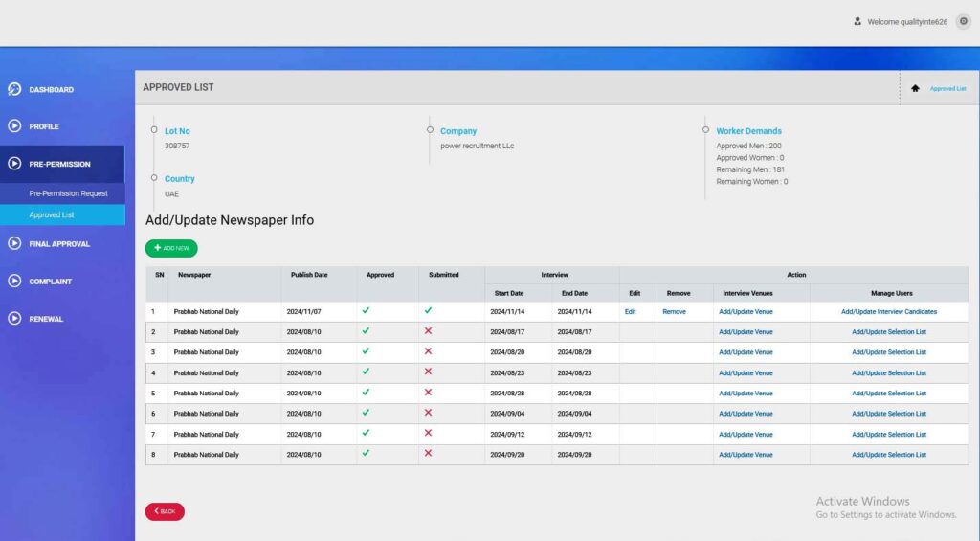Screen dimensions: 980x541
Task: Select the Approved List submenu item
Action: coord(52,215)
